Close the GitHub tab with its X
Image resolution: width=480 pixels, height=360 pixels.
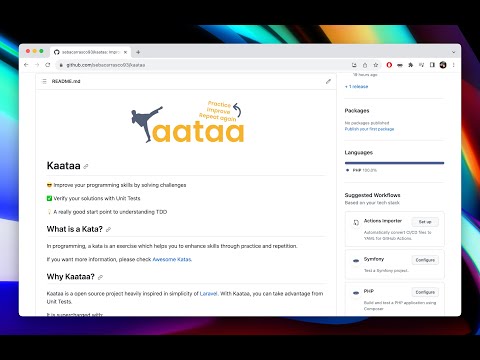125,52
